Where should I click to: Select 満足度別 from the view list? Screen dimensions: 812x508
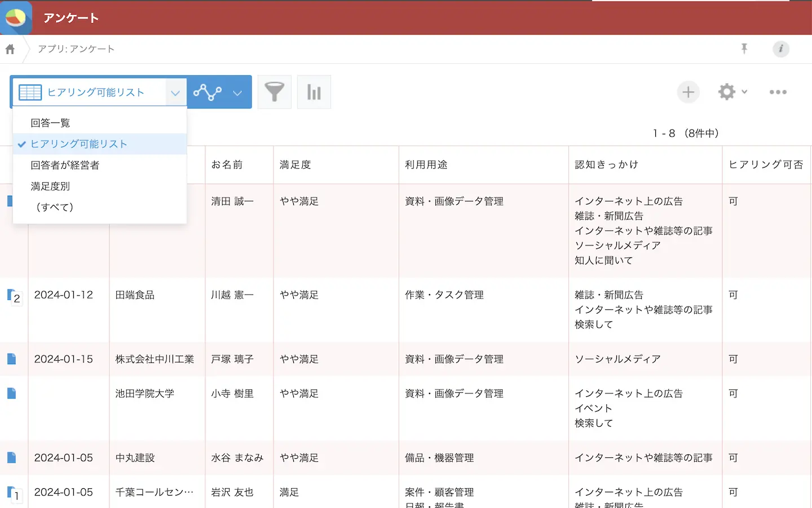pyautogui.click(x=50, y=186)
